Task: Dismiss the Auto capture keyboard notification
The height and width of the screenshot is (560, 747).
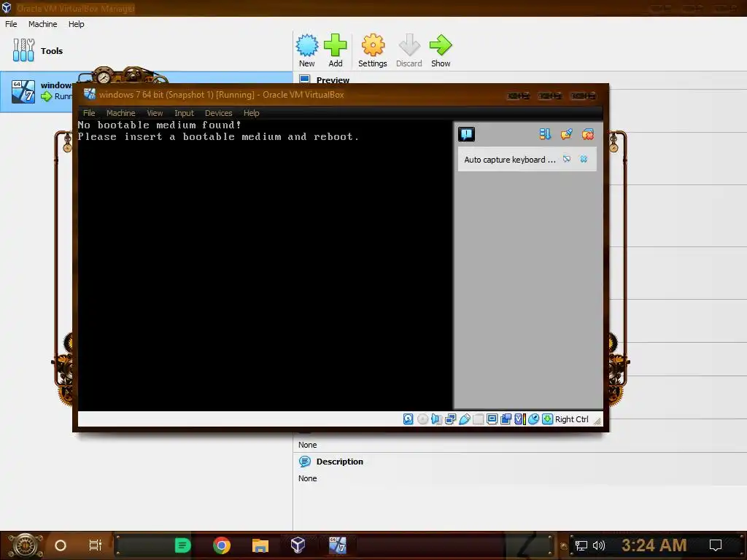Action: coord(584,159)
